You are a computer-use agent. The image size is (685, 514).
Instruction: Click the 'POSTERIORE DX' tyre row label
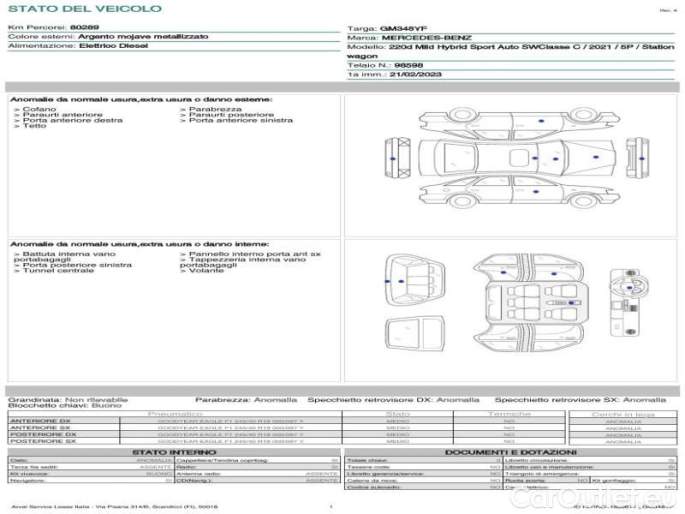(x=43, y=435)
